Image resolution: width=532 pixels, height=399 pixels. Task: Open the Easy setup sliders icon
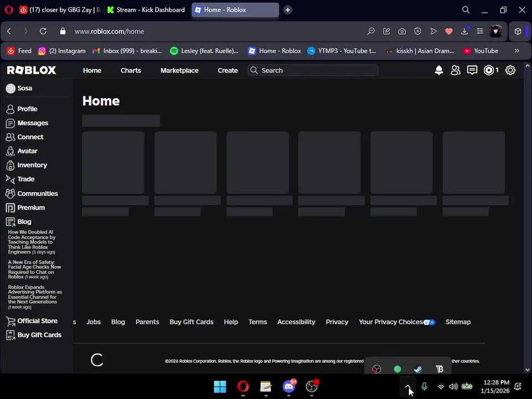click(x=480, y=31)
